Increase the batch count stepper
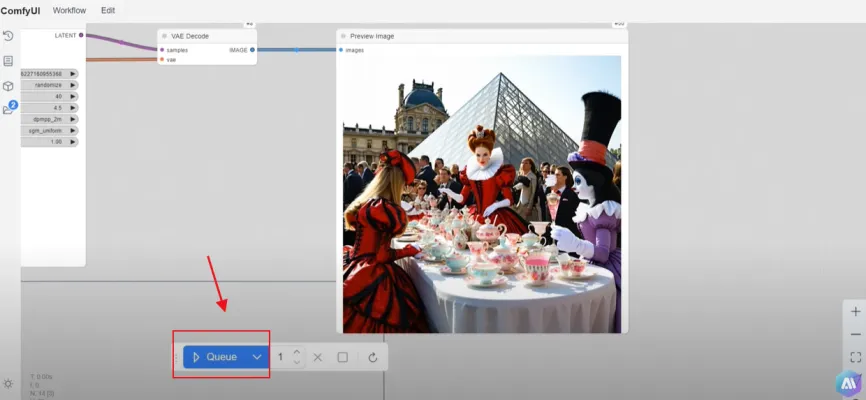866x400 pixels. click(x=296, y=352)
